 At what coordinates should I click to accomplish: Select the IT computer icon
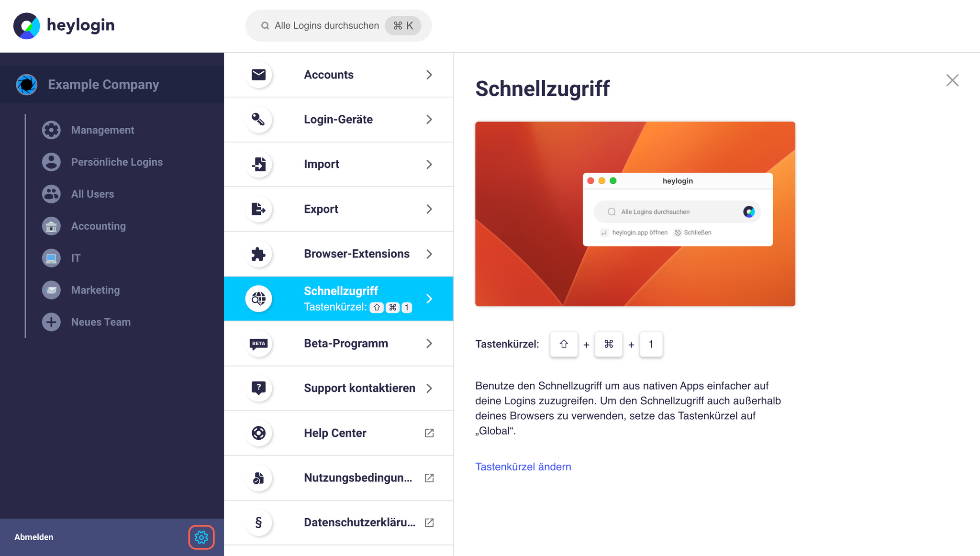[51, 258]
